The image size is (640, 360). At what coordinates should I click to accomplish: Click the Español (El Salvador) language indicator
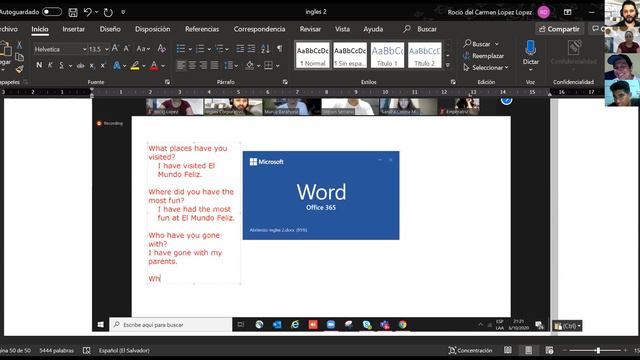124,350
